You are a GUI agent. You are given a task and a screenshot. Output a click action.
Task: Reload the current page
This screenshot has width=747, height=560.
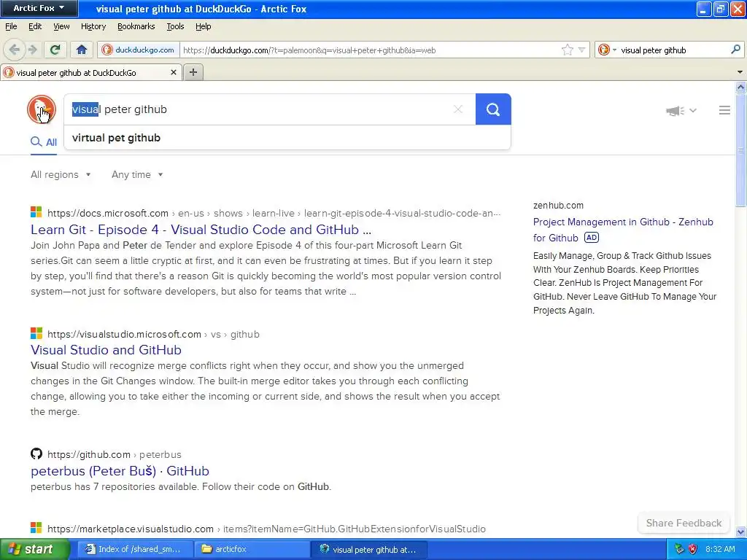pos(55,50)
